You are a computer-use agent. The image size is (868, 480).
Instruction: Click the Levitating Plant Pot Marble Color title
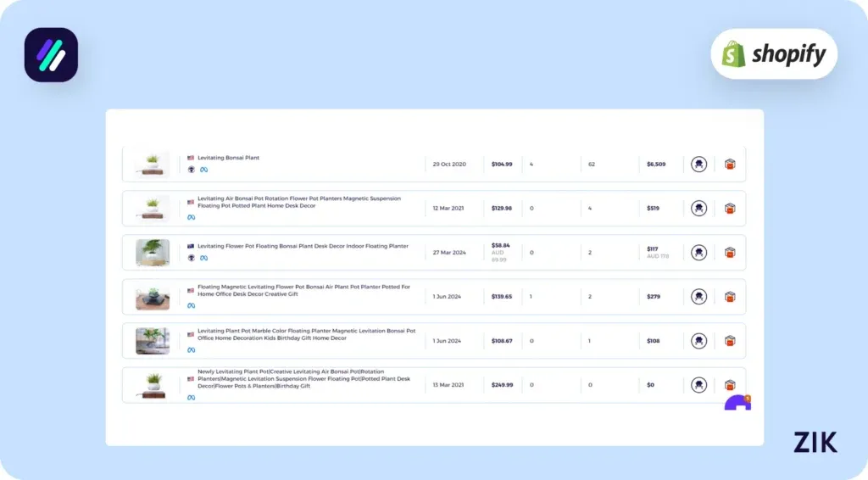pos(306,334)
